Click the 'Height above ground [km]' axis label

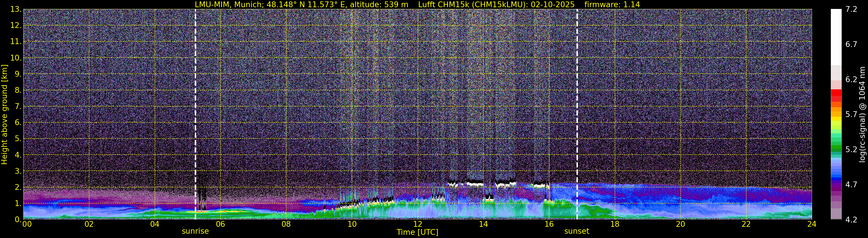coord(4,114)
